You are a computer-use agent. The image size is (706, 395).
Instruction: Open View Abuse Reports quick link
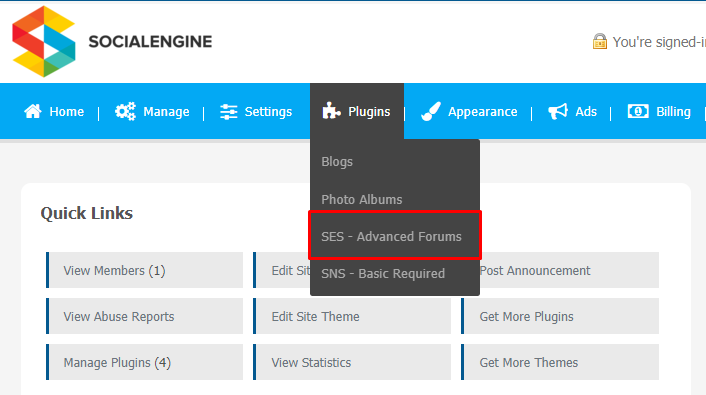[x=145, y=316]
